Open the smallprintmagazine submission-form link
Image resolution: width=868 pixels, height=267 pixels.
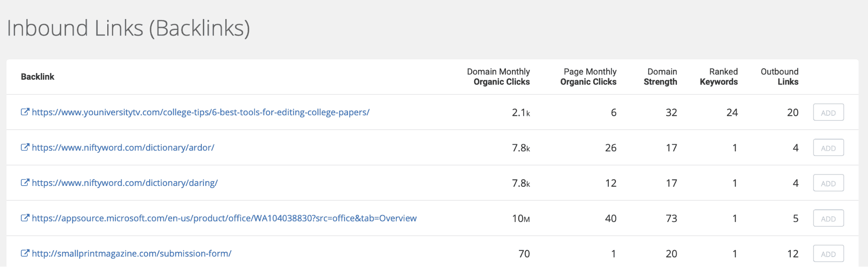pos(132,254)
